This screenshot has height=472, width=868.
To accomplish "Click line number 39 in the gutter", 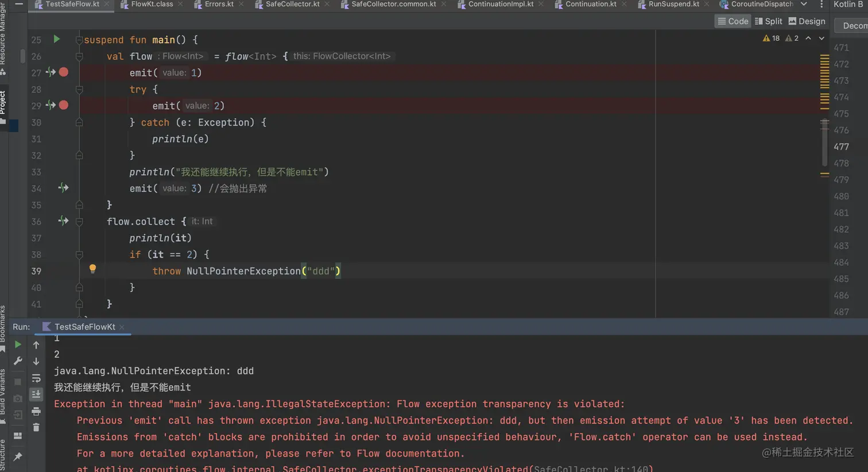I will [36, 271].
